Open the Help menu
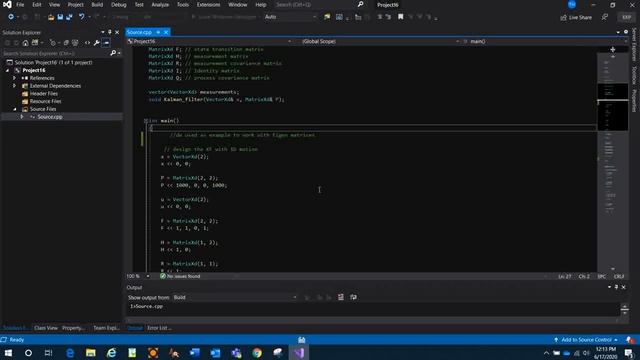This screenshot has width=640, height=360. click(261, 5)
